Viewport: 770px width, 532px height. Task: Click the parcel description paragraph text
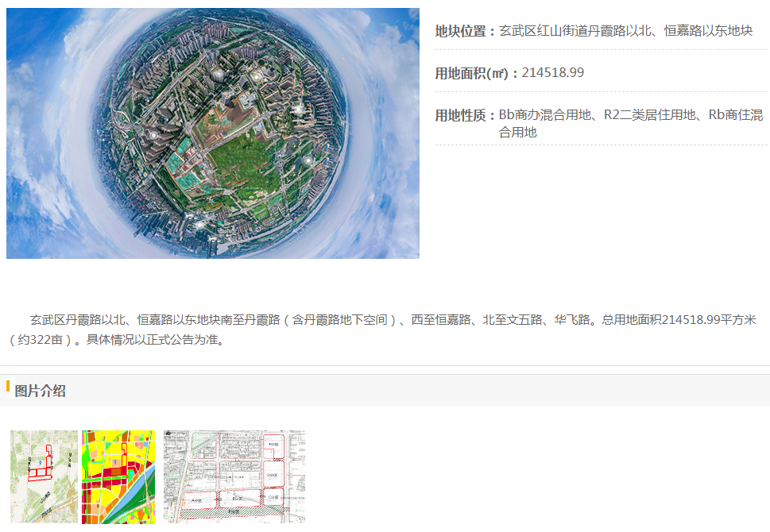pyautogui.click(x=383, y=330)
